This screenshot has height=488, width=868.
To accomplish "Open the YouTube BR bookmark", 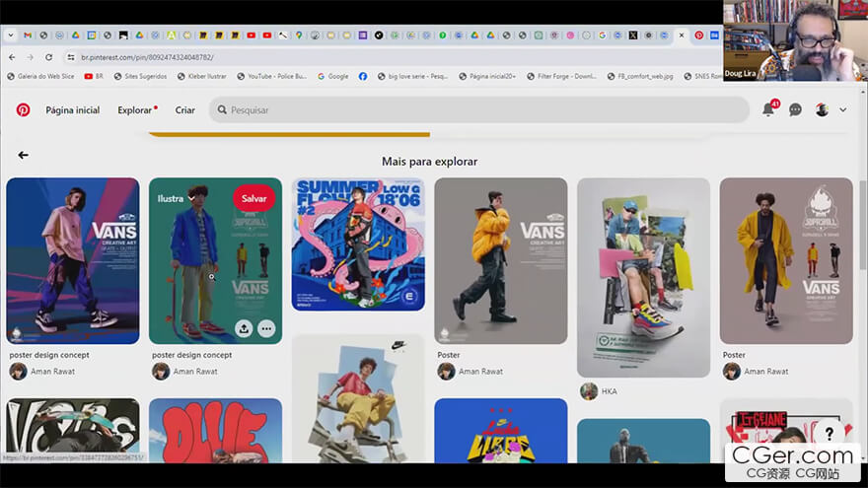I will coord(94,76).
